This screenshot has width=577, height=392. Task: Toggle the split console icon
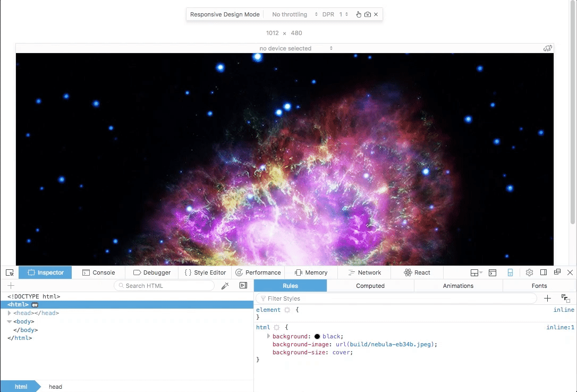(x=493, y=272)
